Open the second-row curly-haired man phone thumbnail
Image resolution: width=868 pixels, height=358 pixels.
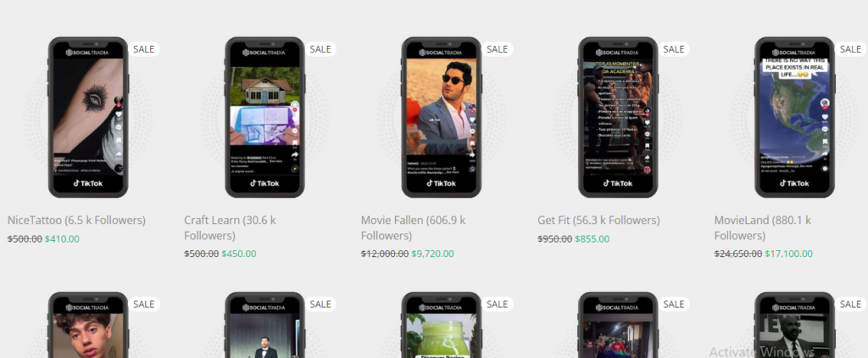pyautogui.click(x=88, y=325)
